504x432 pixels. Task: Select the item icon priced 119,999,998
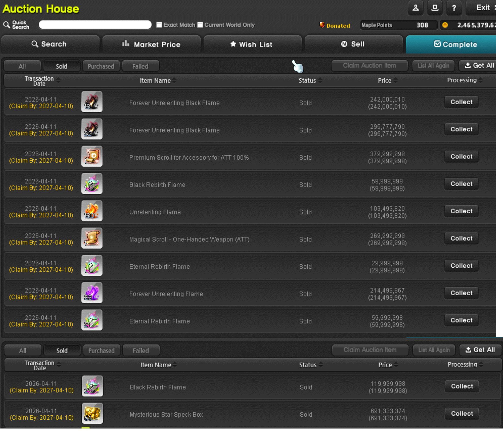pos(92,386)
